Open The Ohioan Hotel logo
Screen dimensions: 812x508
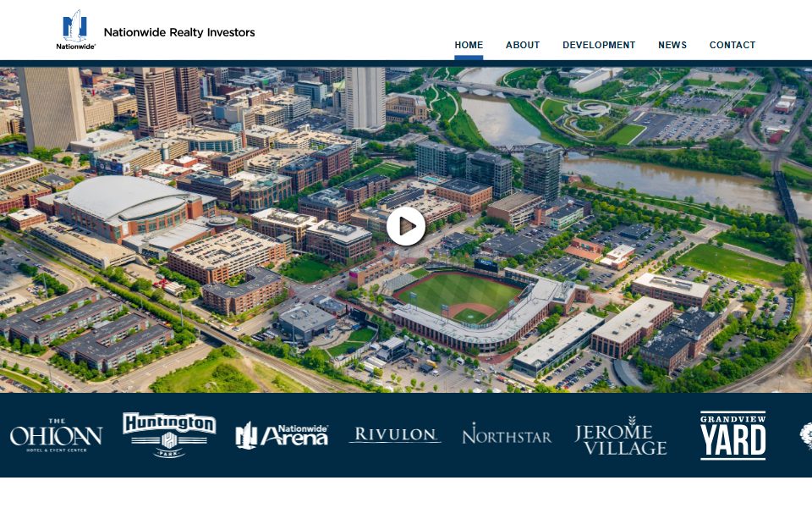pyautogui.click(x=56, y=435)
